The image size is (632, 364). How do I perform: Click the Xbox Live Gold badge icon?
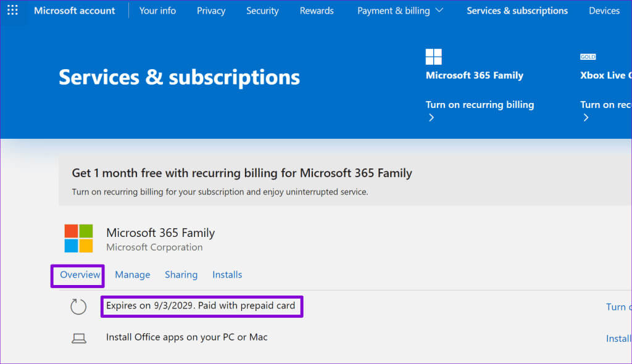coord(588,57)
